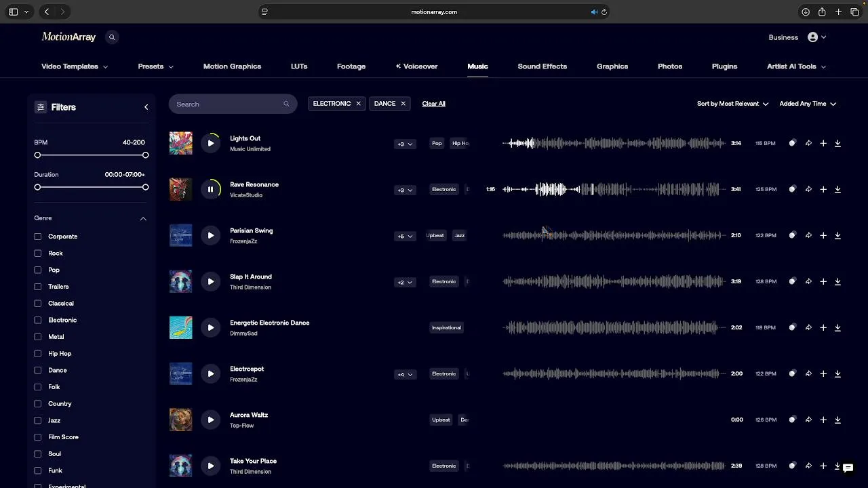
Task: Share the Energetic Electronic Dance track
Action: (808, 327)
